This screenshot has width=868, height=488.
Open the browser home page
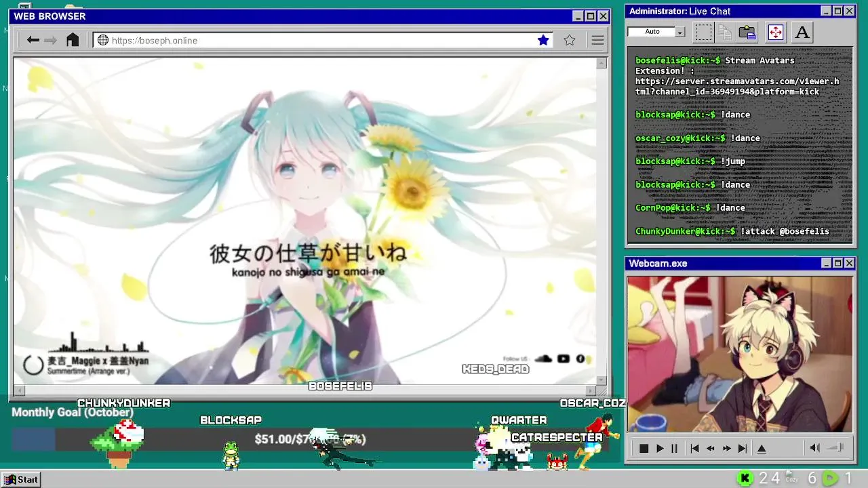(x=73, y=40)
